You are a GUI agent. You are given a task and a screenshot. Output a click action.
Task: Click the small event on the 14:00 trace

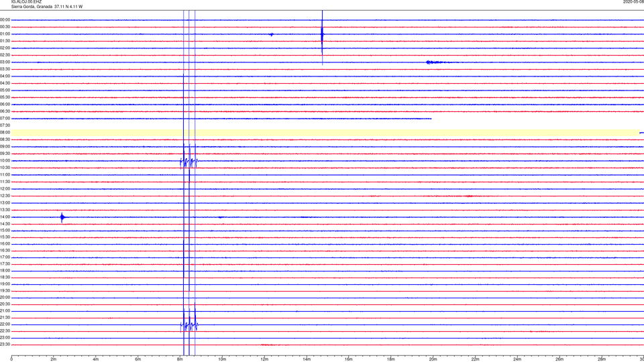(x=62, y=217)
